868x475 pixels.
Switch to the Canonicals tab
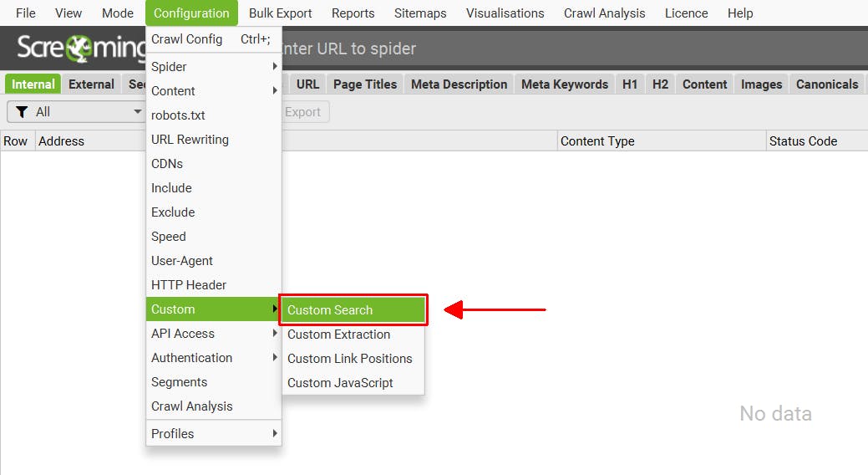827,84
